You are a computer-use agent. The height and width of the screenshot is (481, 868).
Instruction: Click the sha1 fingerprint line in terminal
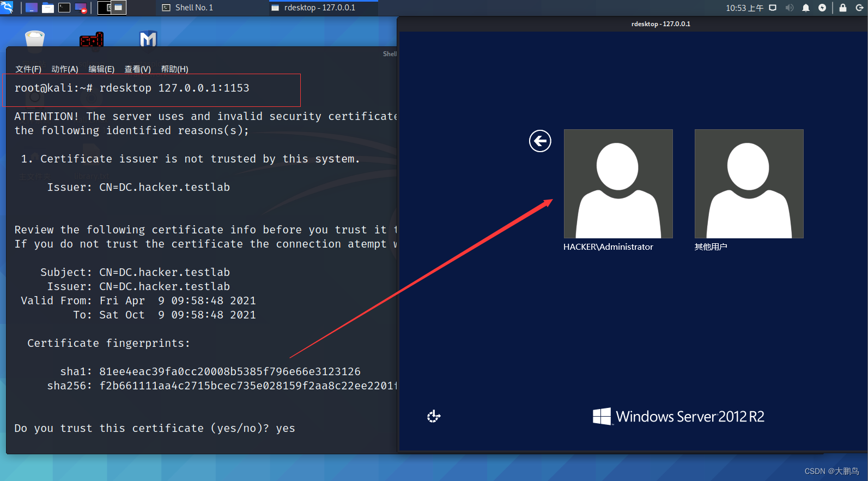[210, 372]
